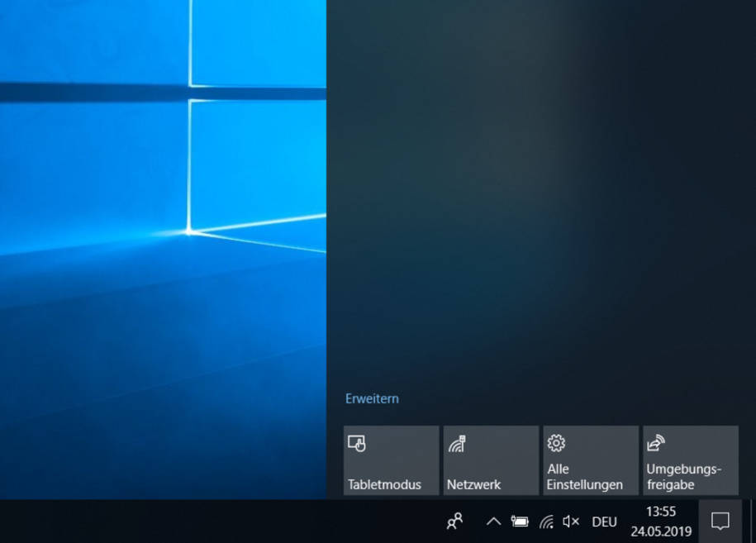756x543 pixels.
Task: Open the People icon in taskbar
Action: pyautogui.click(x=454, y=522)
